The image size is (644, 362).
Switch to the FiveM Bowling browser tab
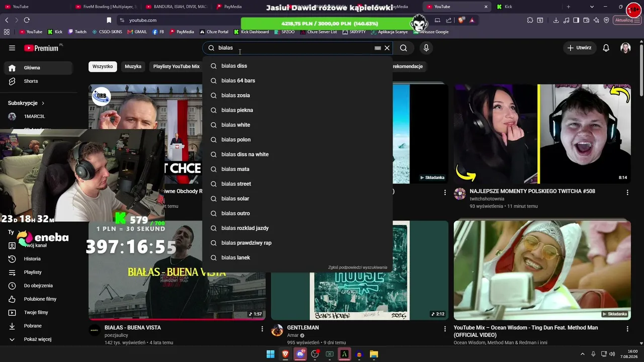click(106, 7)
